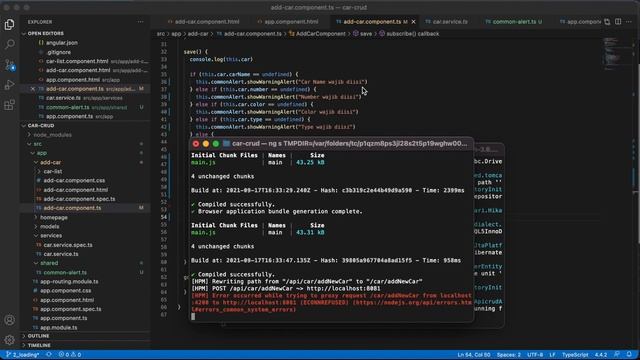Open app.component.css in file tree

tap(65, 291)
